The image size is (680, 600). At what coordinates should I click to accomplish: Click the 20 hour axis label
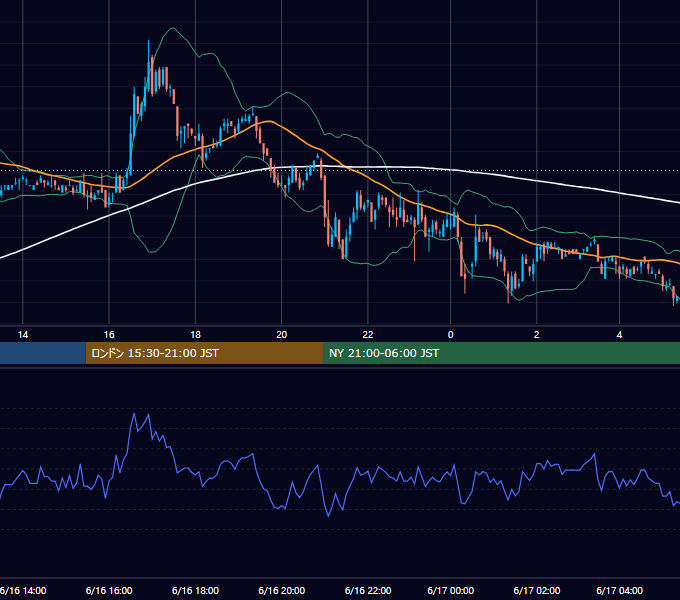(x=282, y=335)
